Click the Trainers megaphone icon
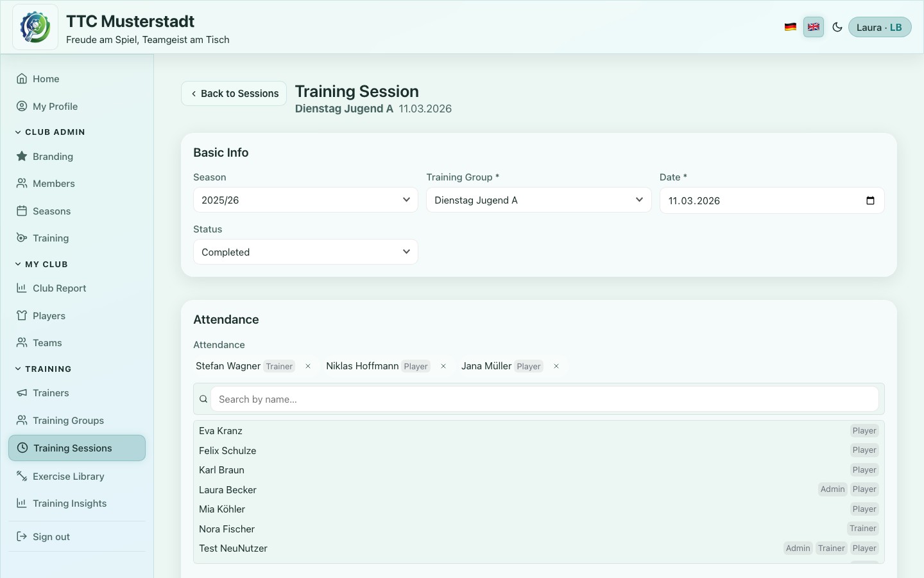Screen dimensions: 924x578 coord(22,392)
